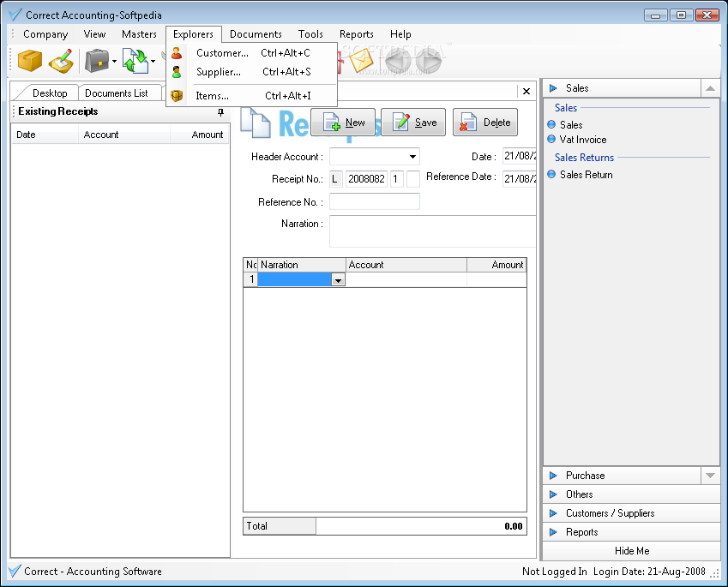Viewport: 728px width, 587px height.
Task: Open the refresh documents icon's dropdown arrow
Action: tap(153, 61)
